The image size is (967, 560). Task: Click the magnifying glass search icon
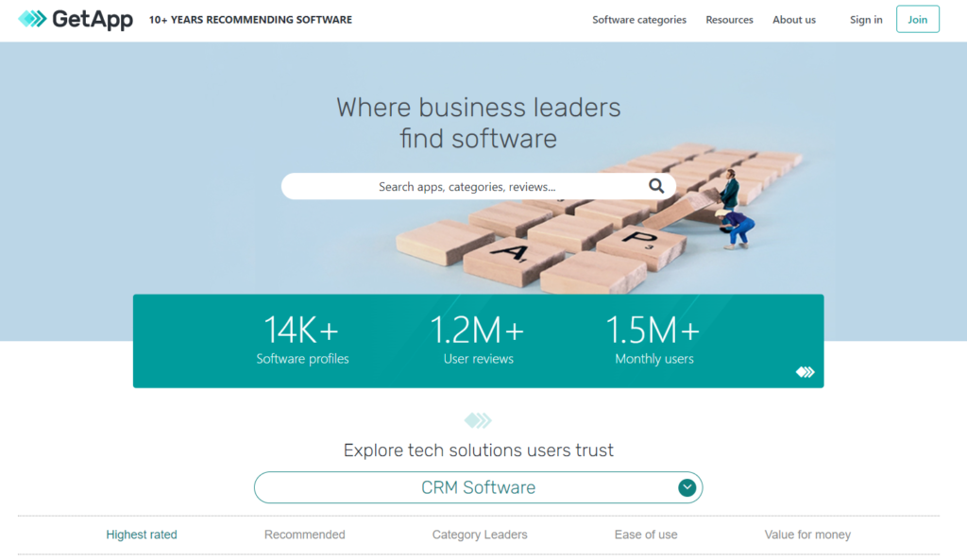[x=656, y=186]
